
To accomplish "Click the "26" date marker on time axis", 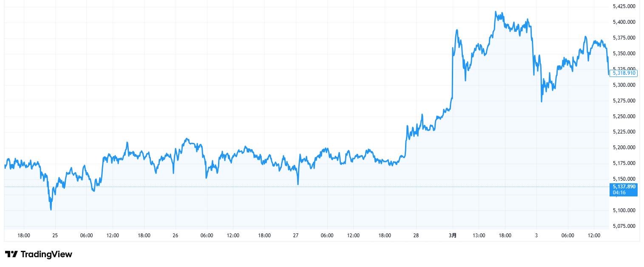I will pyautogui.click(x=175, y=236).
